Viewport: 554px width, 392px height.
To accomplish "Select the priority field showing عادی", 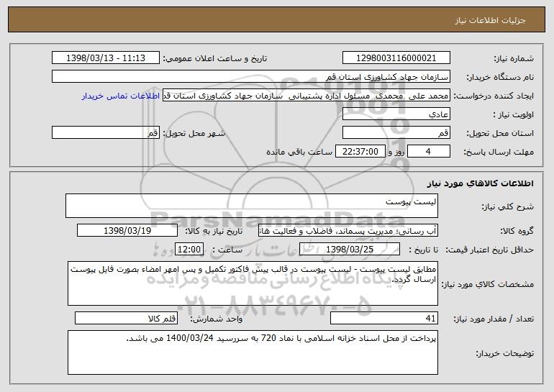I will point(396,114).
